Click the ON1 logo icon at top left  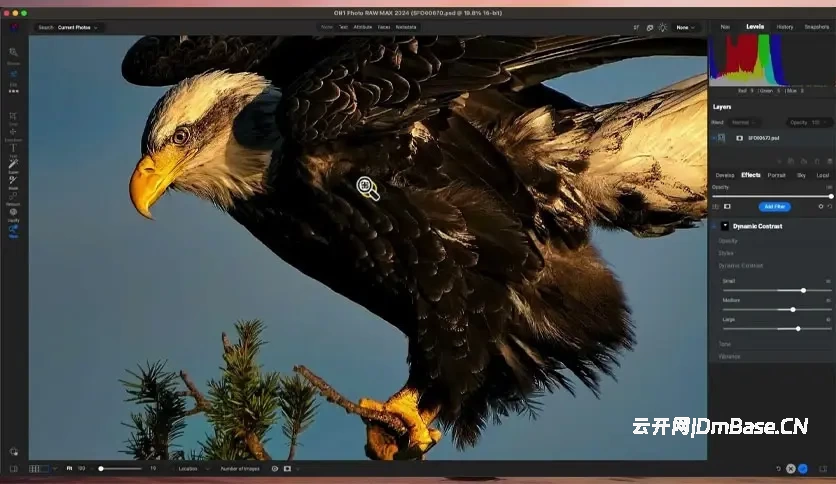14,27
